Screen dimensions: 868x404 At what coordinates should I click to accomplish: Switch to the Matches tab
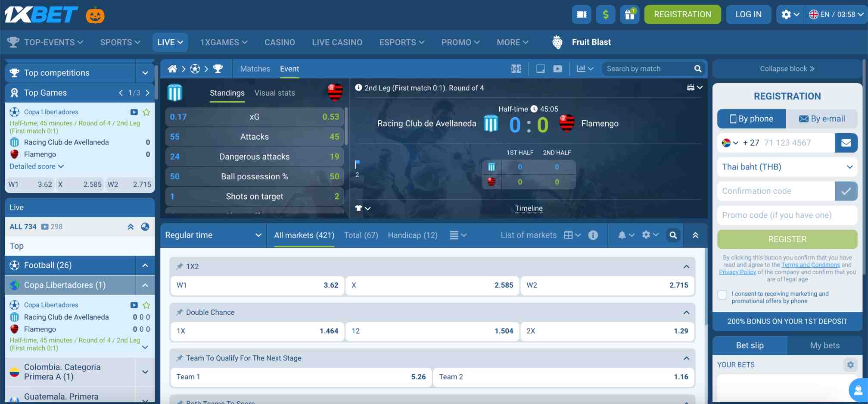click(x=255, y=69)
